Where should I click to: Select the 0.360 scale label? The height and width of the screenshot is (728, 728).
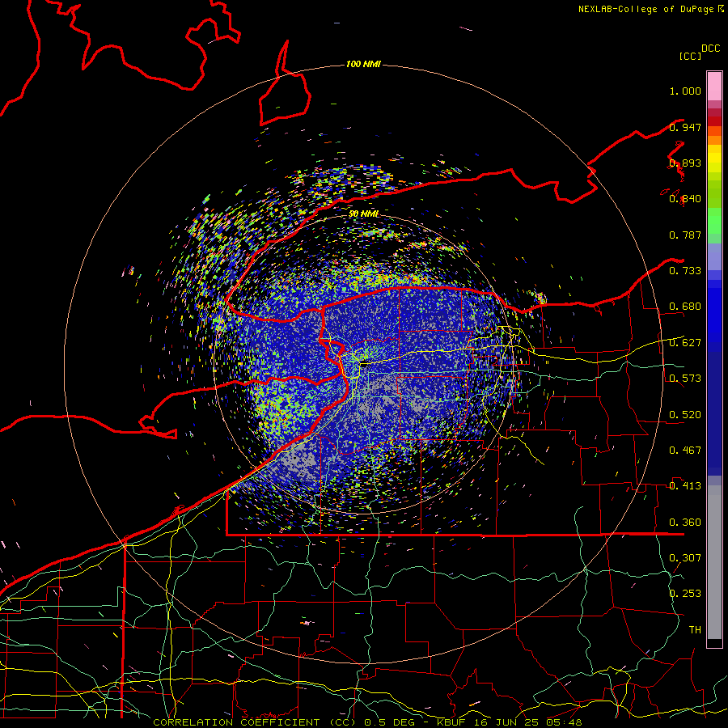[685, 523]
